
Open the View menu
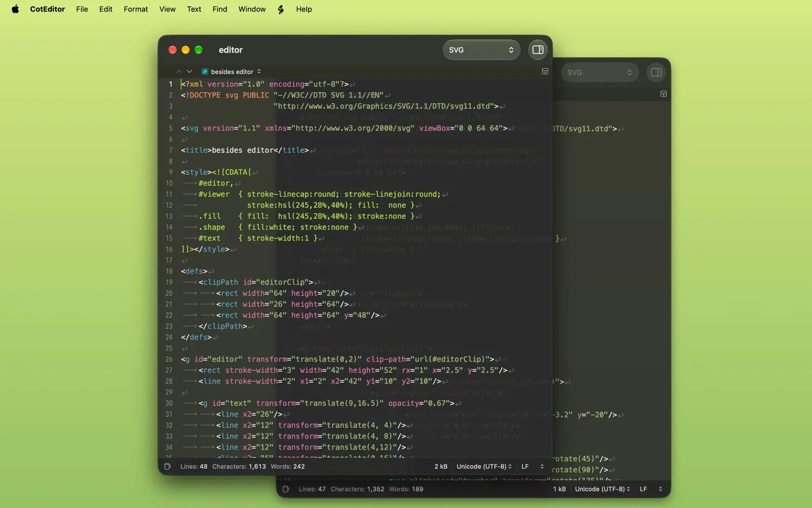click(x=167, y=9)
